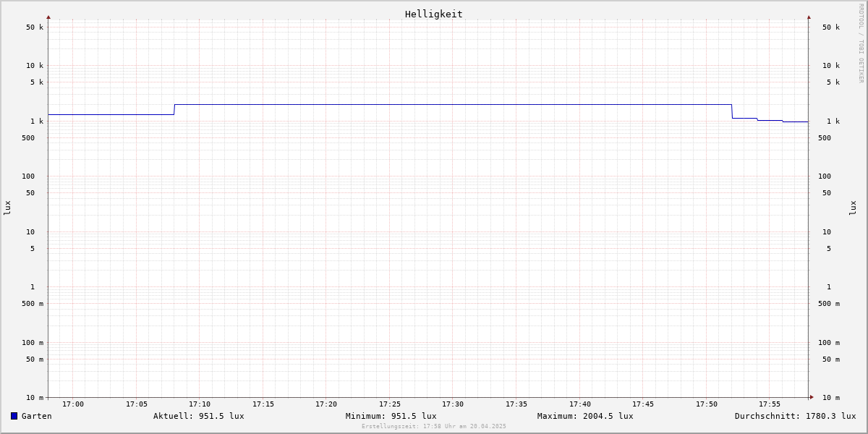This screenshot has height=434, width=868.
Task: Click the 17:35 time axis label
Action: (516, 404)
